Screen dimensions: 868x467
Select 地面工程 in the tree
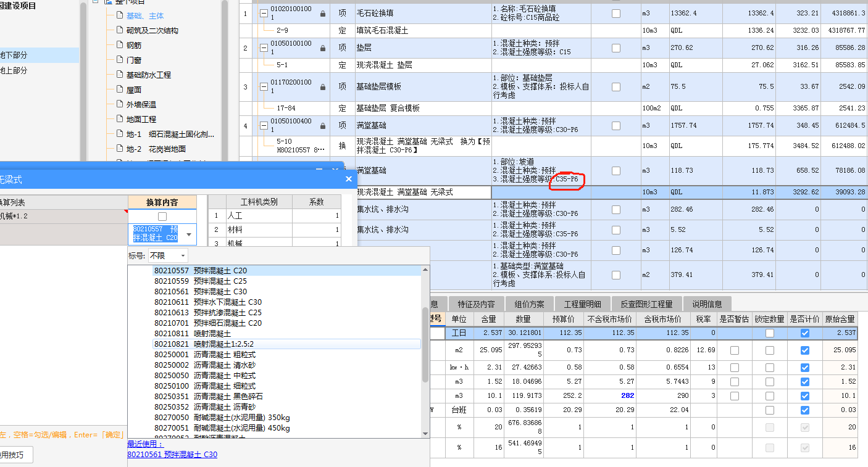click(141, 119)
